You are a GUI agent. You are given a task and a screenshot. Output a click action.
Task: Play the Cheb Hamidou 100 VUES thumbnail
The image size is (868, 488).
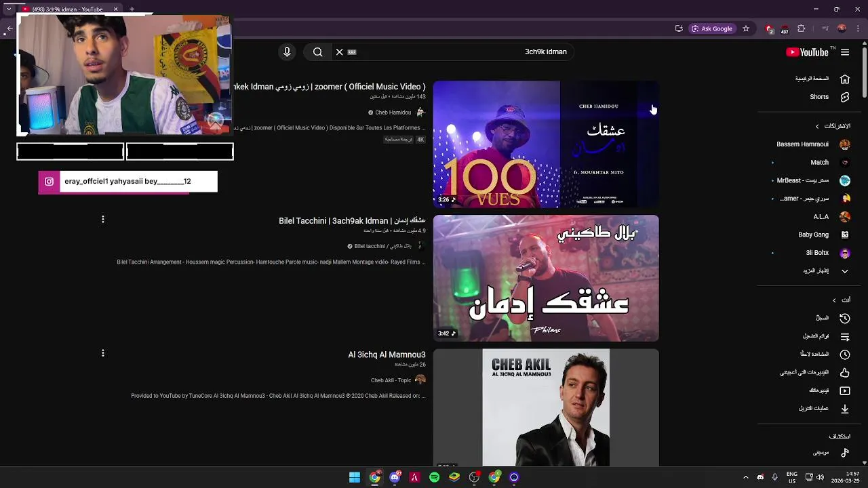tap(546, 144)
